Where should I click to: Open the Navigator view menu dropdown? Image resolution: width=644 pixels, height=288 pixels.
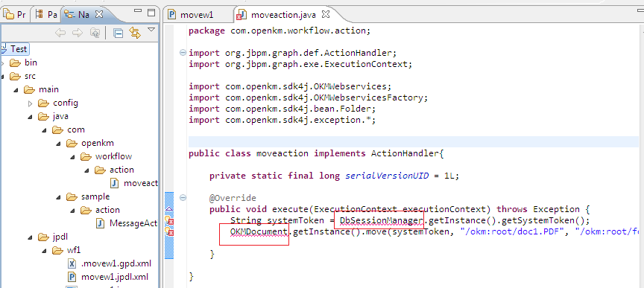click(x=151, y=30)
